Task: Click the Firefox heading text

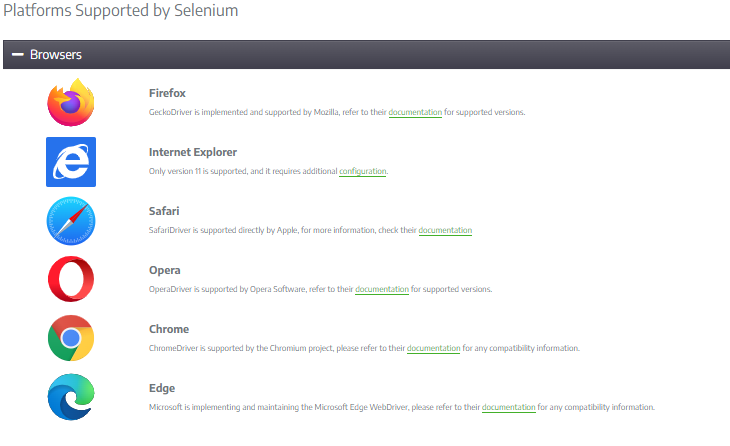Action: click(x=167, y=93)
